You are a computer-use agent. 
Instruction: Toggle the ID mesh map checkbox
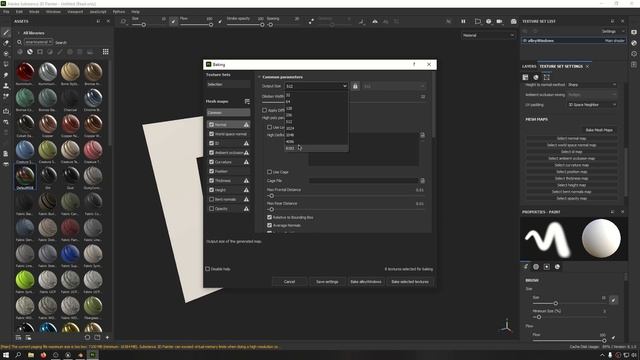(x=211, y=143)
